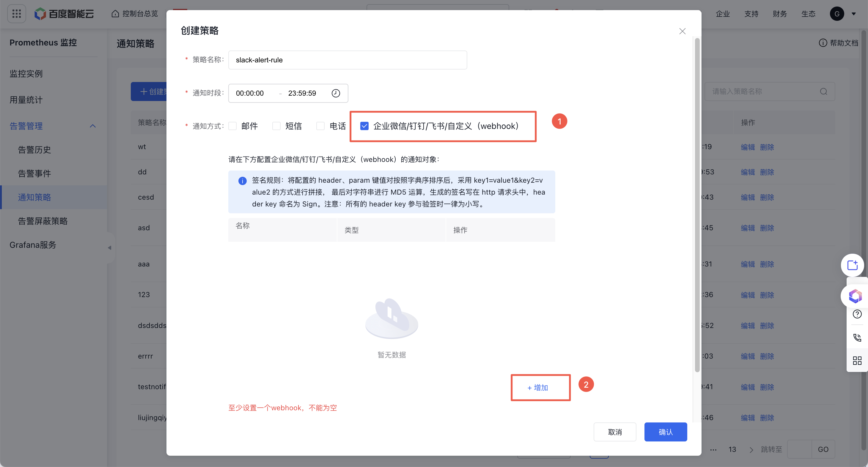Click 删除 in the aaa row
The image size is (868, 467).
click(x=767, y=265)
